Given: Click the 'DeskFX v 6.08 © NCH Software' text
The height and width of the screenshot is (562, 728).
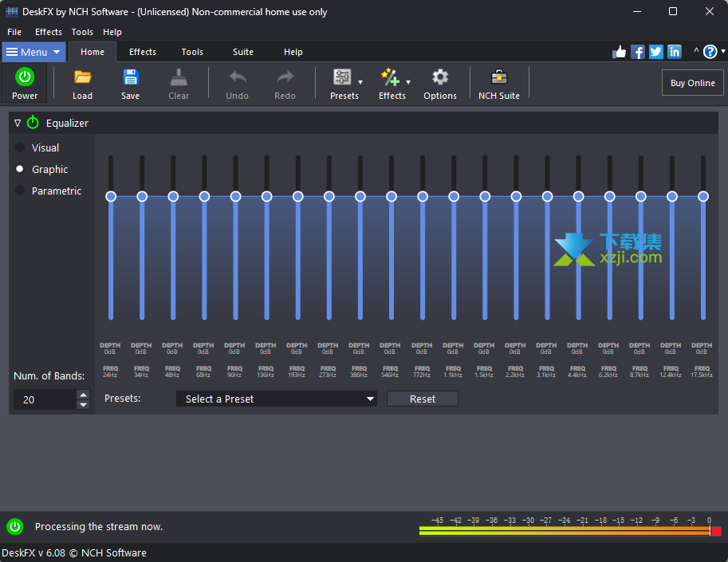Looking at the screenshot, I should pos(74,552).
